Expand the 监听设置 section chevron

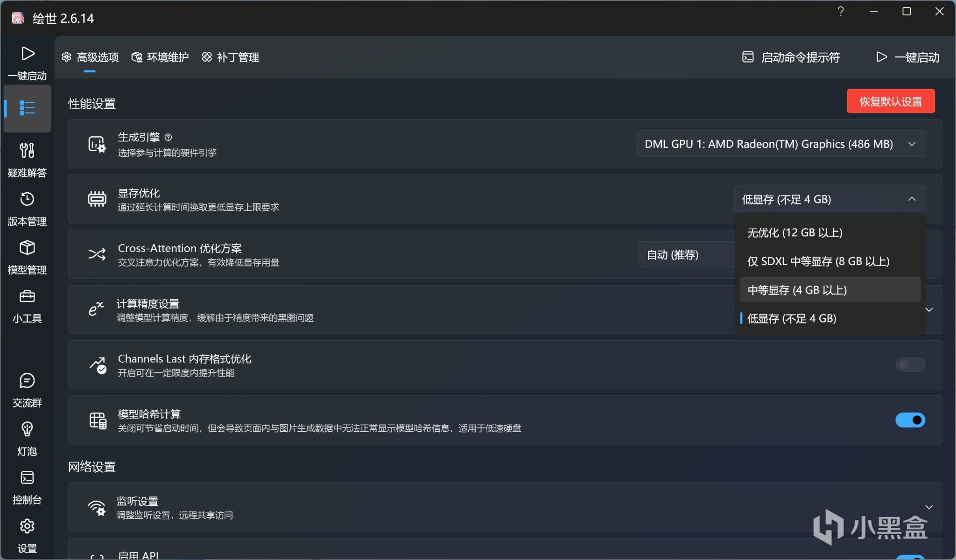[928, 507]
